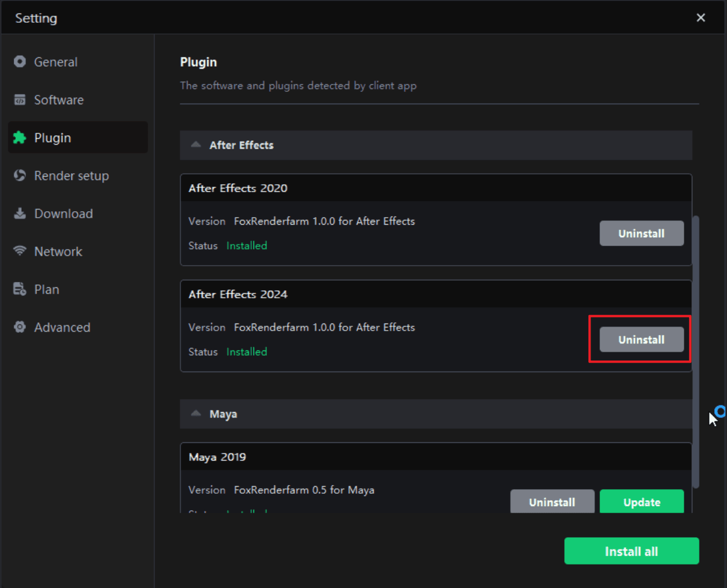
Task: Update the Maya 2019 plugin
Action: [x=642, y=501]
